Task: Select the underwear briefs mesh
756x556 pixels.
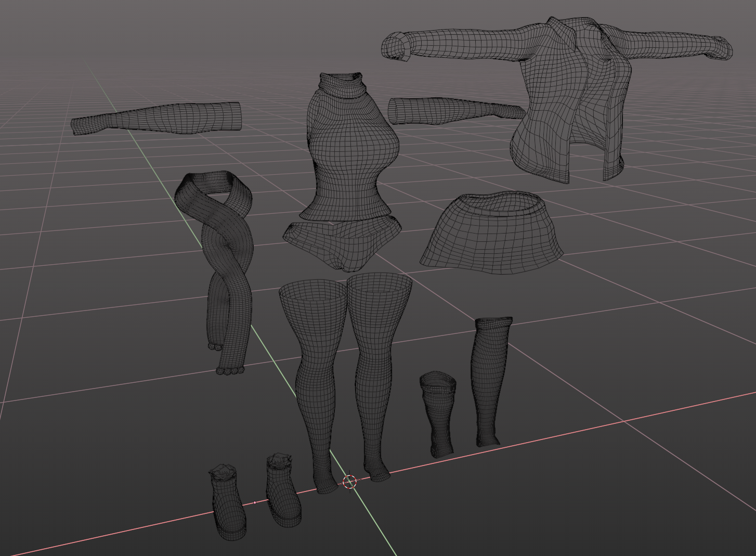Action: [x=342, y=244]
